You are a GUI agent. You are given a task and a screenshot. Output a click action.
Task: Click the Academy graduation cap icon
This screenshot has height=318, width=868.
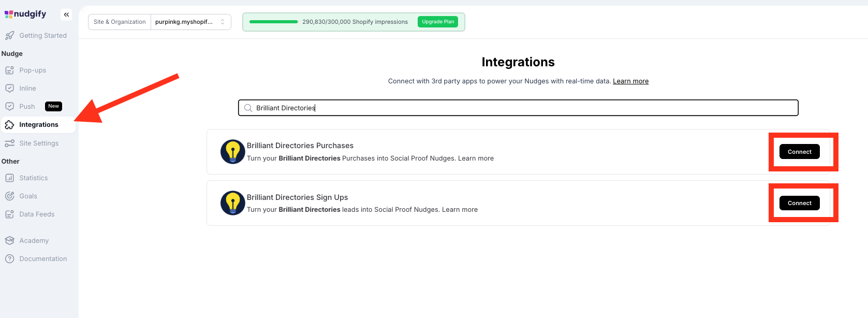(9, 240)
